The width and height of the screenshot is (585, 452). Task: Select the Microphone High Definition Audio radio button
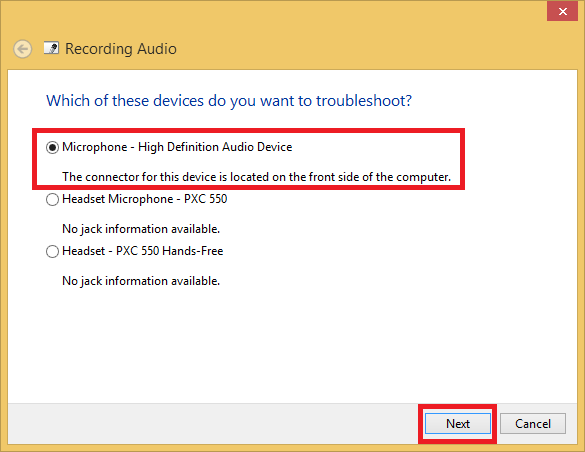coord(52,148)
